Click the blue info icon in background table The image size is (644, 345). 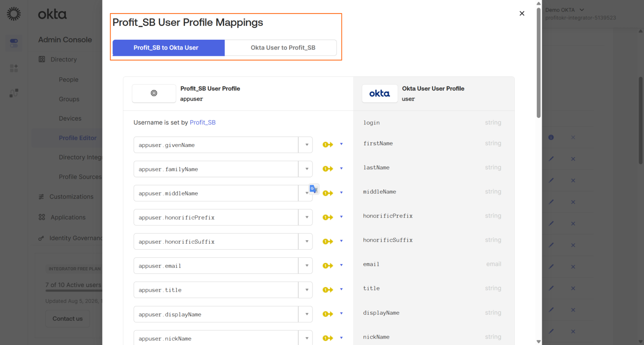pos(551,137)
